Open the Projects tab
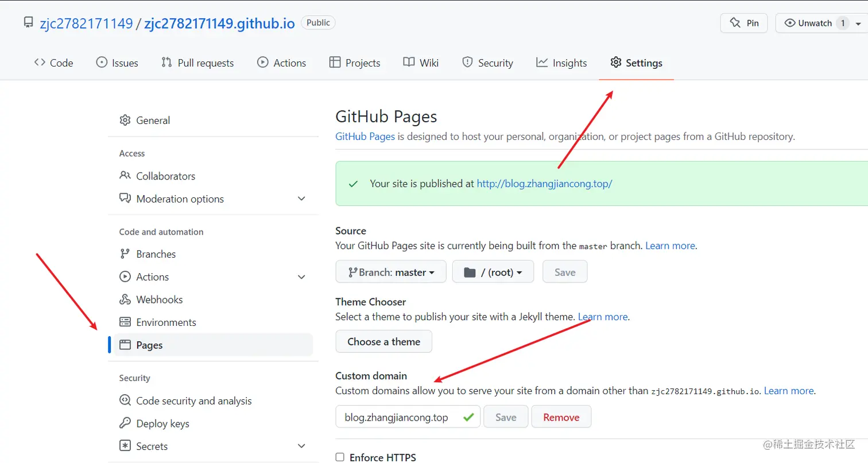Screen dimensions: 868x463 pos(355,63)
